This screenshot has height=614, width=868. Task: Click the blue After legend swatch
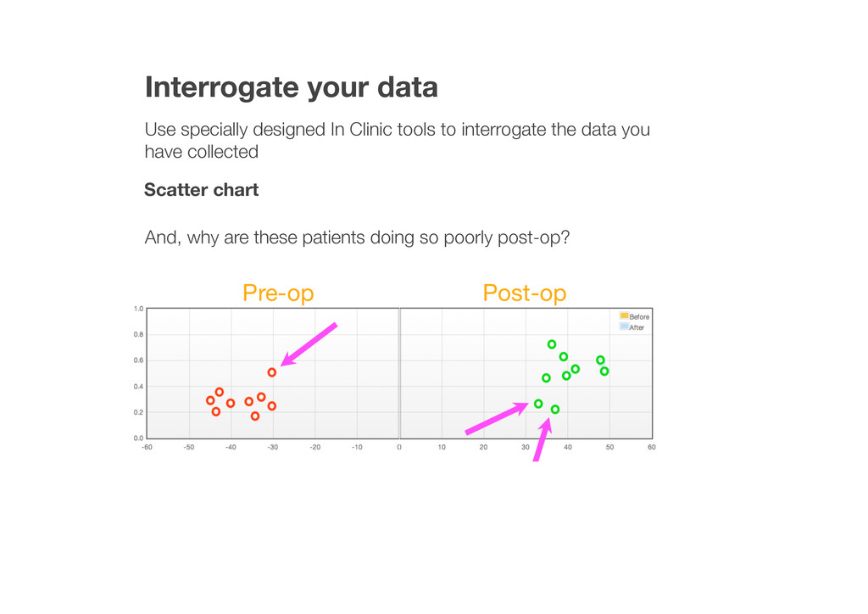point(624,327)
